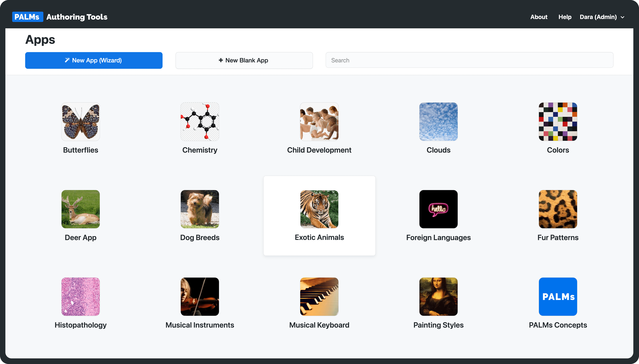
Task: Click the Clouds app label
Action: coord(438,150)
